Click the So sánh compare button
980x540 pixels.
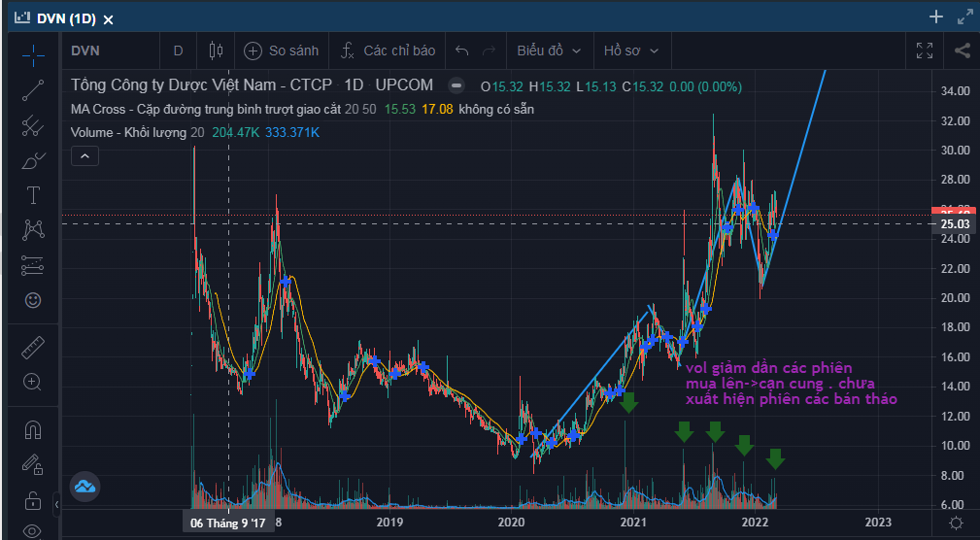[282, 51]
